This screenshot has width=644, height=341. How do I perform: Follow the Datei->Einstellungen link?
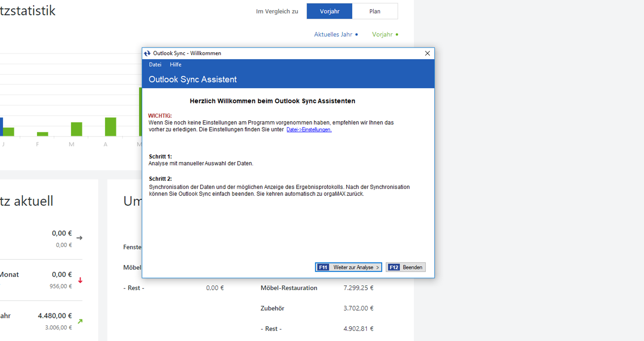(x=309, y=130)
